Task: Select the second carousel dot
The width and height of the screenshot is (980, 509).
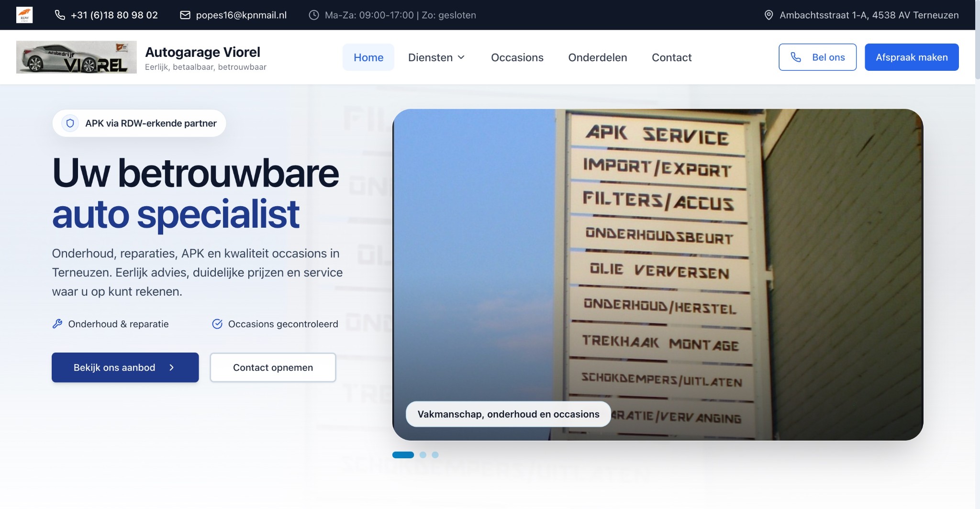Action: click(423, 455)
